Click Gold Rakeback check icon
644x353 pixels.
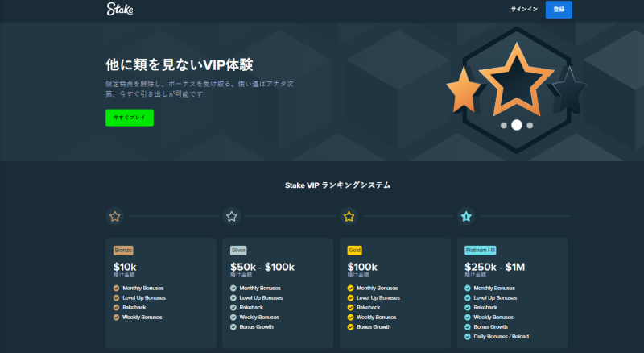pyautogui.click(x=350, y=307)
